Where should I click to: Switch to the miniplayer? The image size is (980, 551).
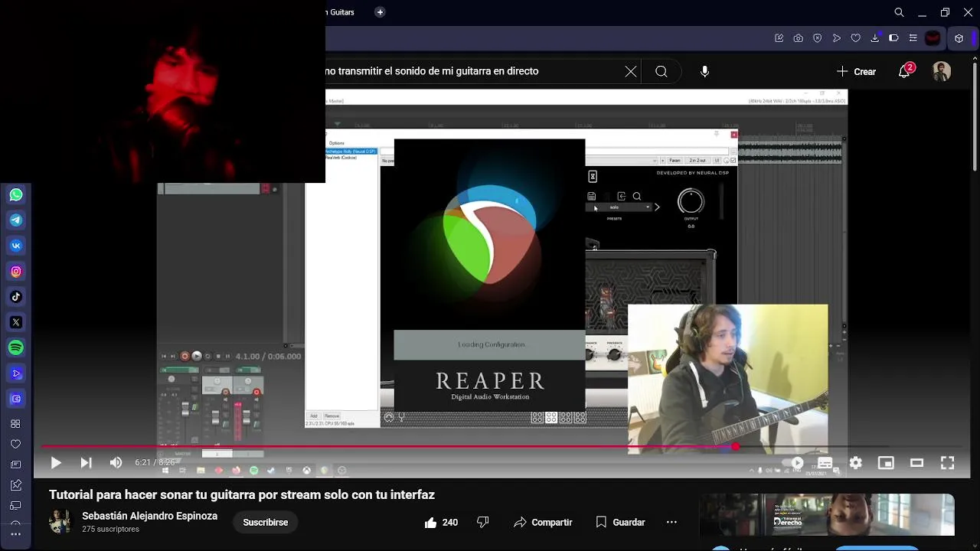coord(886,463)
